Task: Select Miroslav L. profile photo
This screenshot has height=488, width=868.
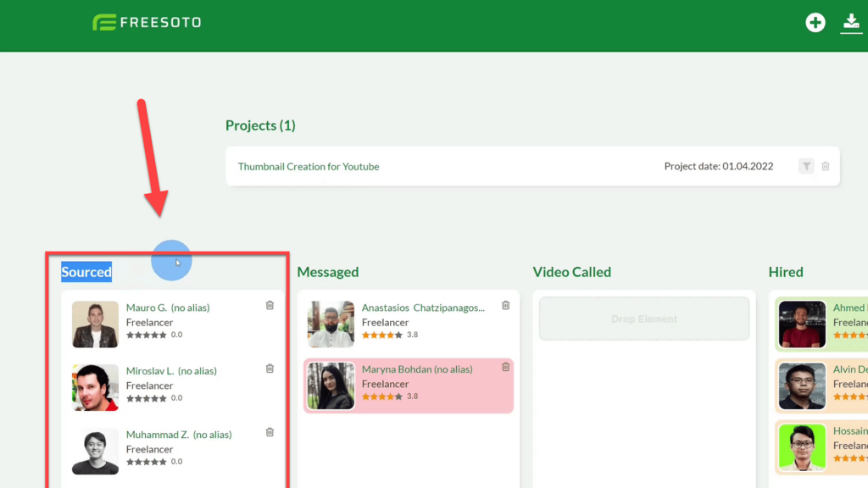Action: [x=95, y=387]
